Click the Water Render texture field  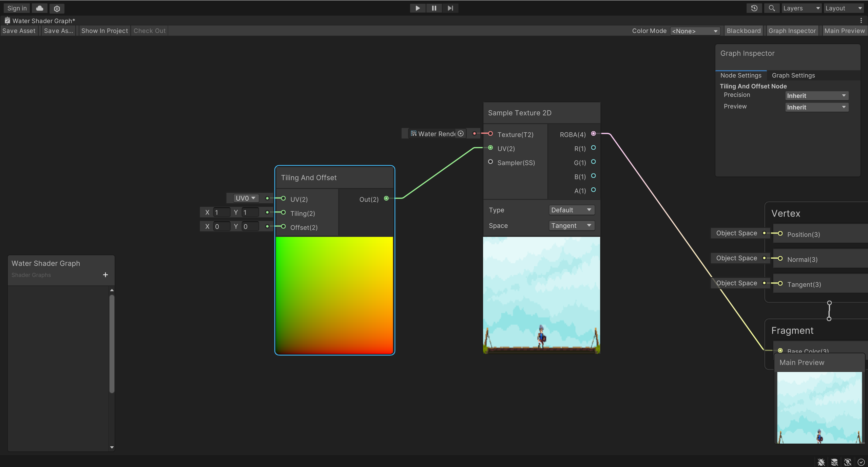(437, 134)
